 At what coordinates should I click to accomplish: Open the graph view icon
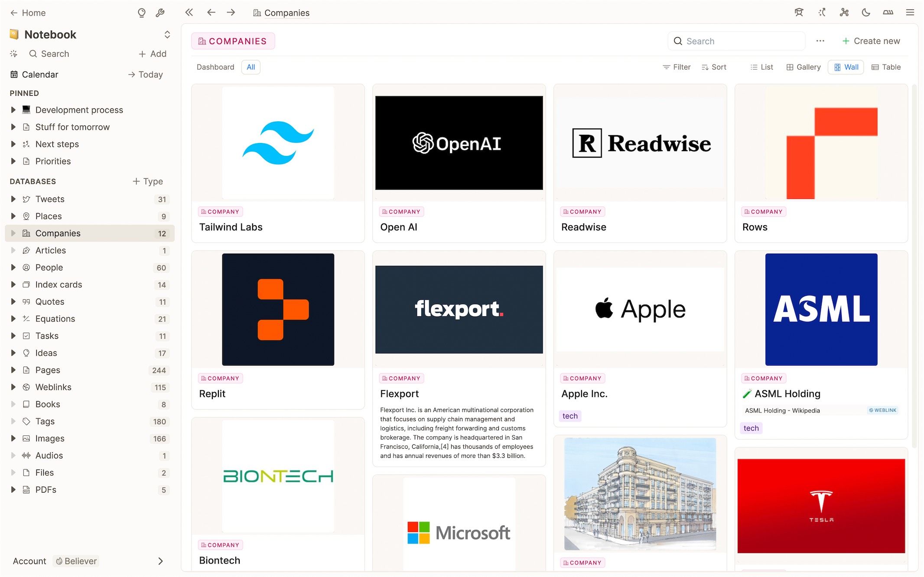pos(844,13)
